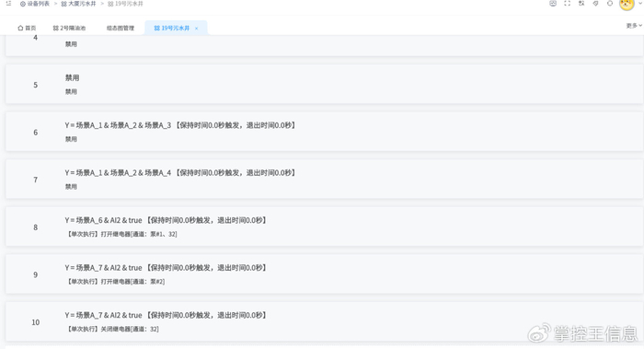Open 大厦污水井 breadcrumb link
Screen dimensions: 644x349
(78, 4)
